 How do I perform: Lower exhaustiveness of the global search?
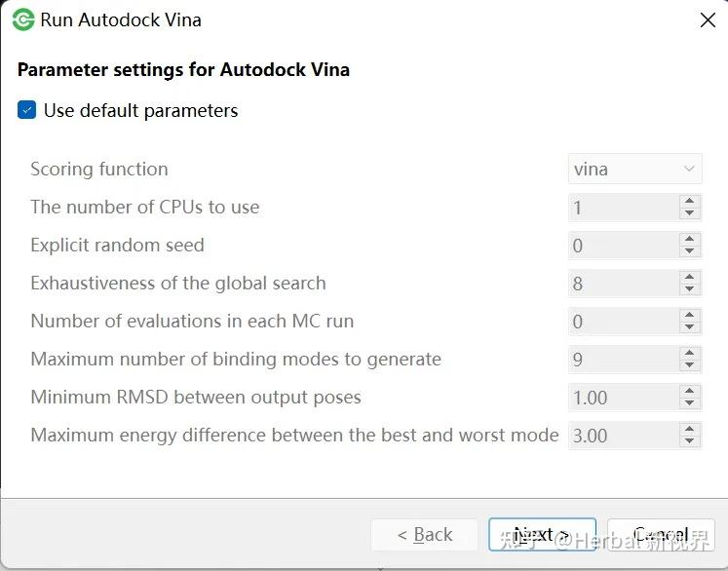(x=689, y=289)
